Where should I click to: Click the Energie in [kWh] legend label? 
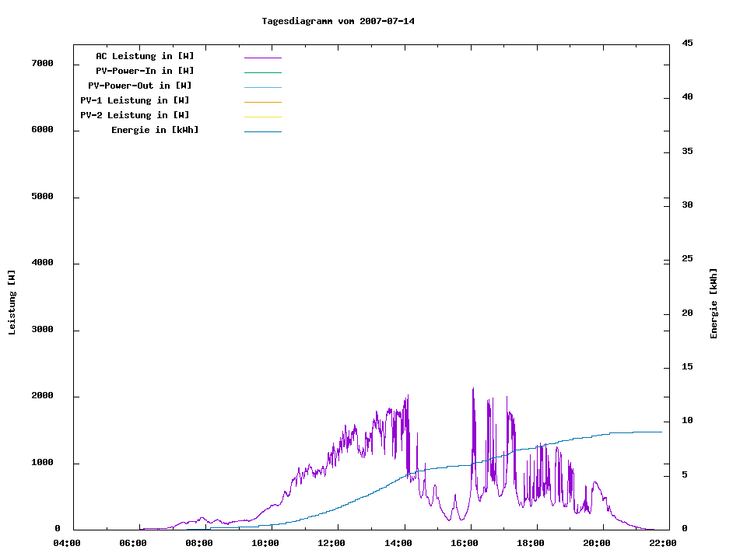(x=155, y=130)
